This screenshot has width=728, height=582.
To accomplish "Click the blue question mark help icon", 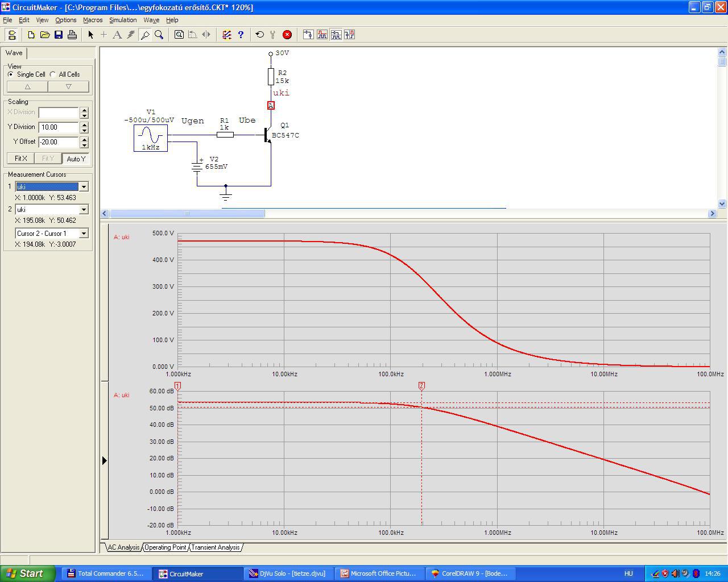I will [241, 35].
